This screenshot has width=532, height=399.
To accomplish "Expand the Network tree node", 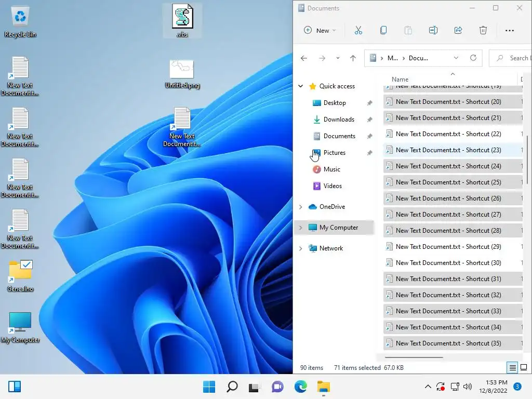I will (x=301, y=248).
